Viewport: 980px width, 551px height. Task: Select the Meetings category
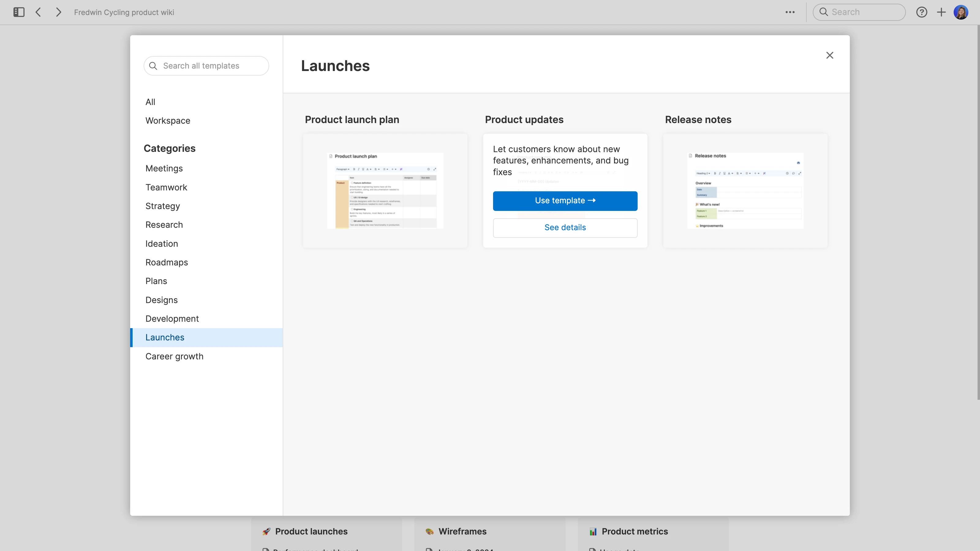coord(164,168)
